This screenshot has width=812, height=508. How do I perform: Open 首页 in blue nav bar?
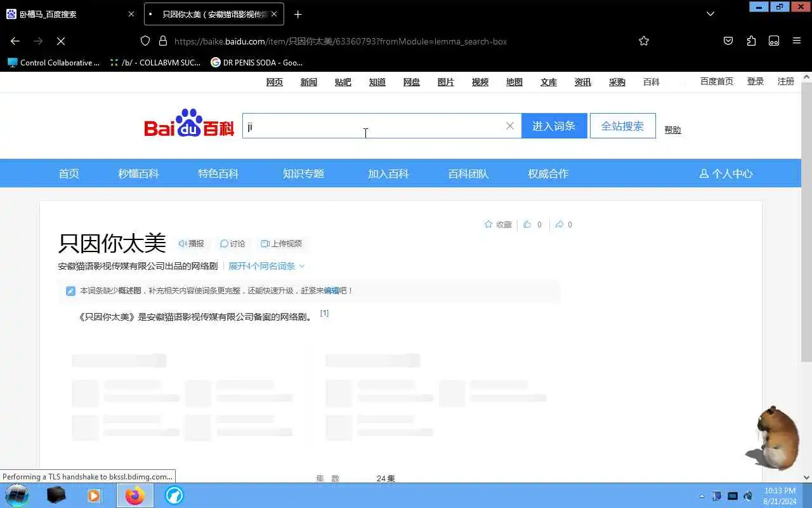[x=69, y=173]
